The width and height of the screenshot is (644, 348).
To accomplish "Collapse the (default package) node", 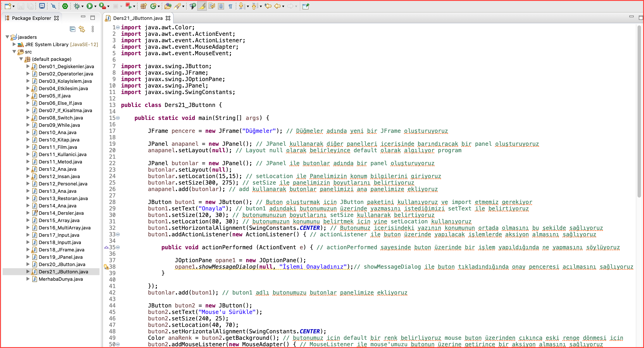I will point(21,59).
